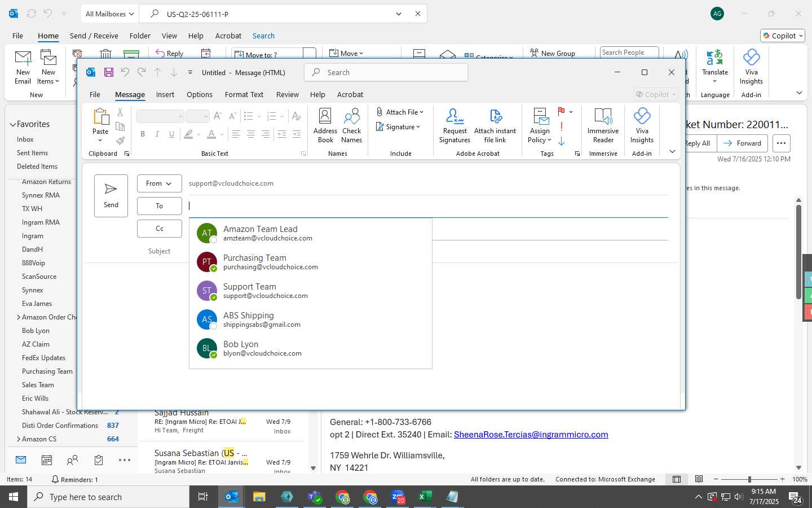Click the Save icon in message title bar
The image size is (812, 508).
point(109,72)
